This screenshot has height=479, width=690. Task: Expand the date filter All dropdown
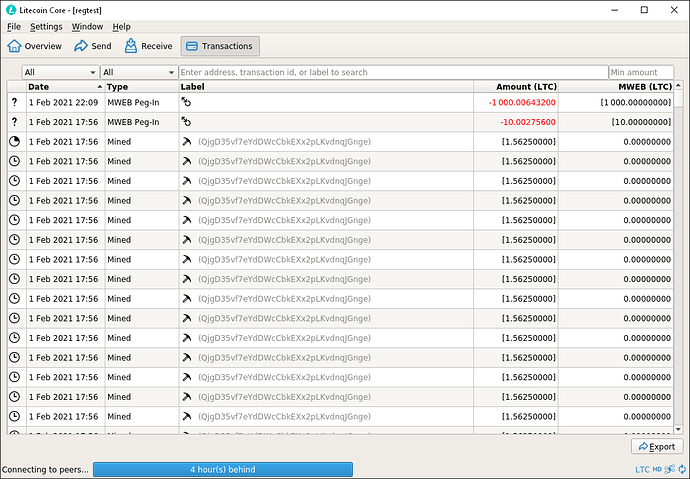tap(60, 72)
